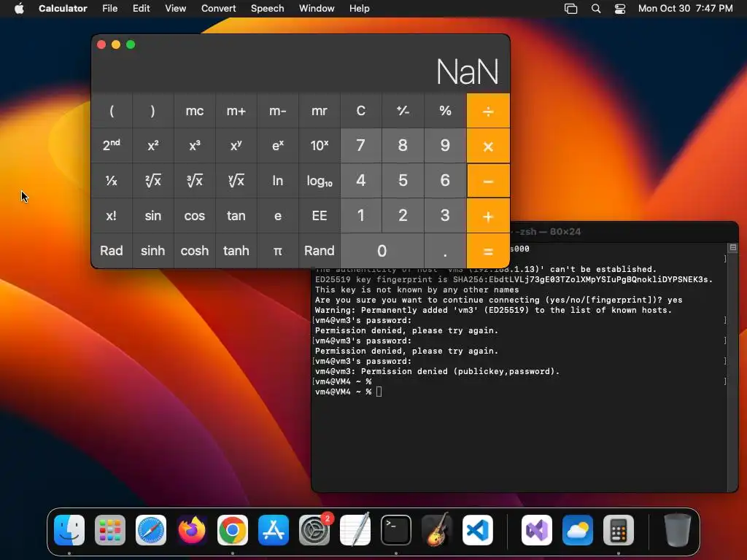747x560 pixels.
Task: Open Google Chrome from the Dock
Action: pyautogui.click(x=233, y=529)
